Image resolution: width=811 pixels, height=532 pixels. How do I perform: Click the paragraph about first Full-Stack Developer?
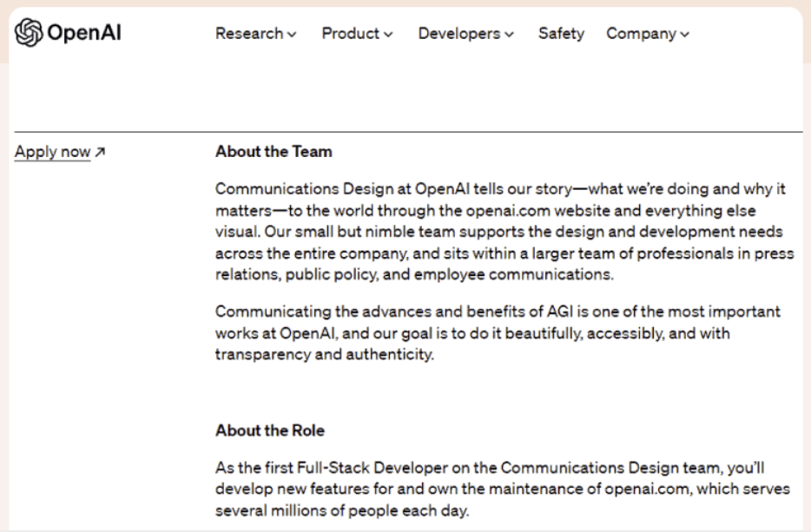(x=502, y=489)
